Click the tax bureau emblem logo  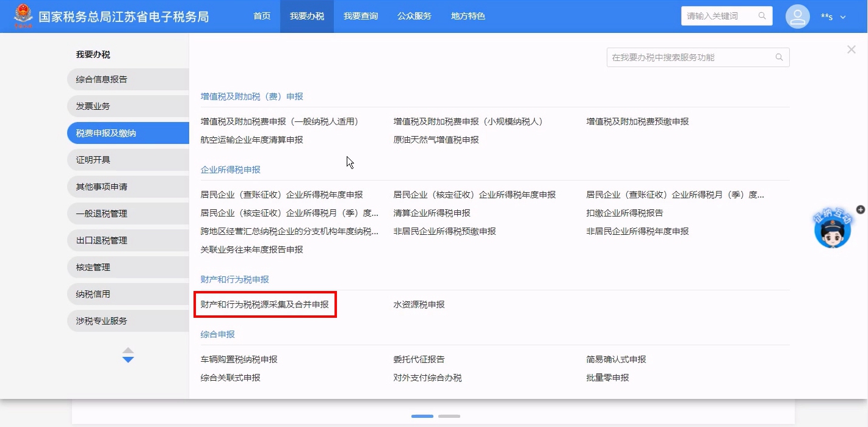coord(23,16)
